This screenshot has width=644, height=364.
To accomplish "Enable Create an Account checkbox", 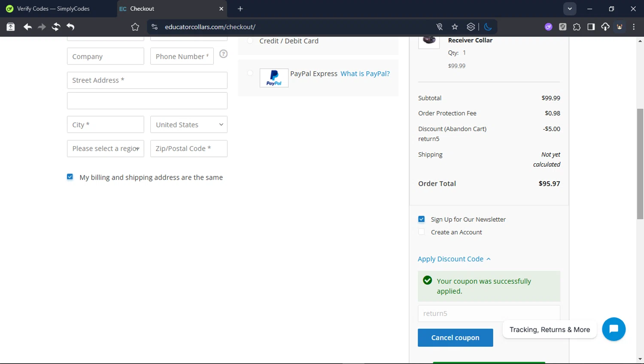I will (421, 232).
